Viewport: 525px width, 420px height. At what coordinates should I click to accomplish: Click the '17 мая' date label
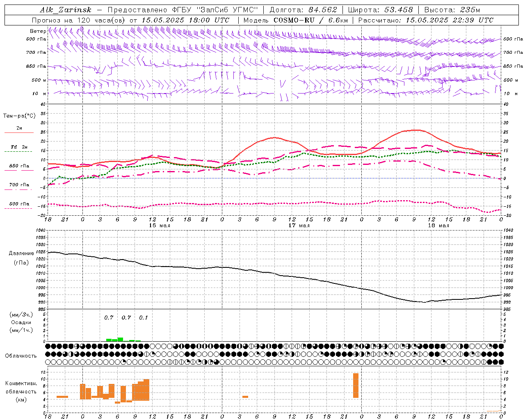(x=299, y=226)
